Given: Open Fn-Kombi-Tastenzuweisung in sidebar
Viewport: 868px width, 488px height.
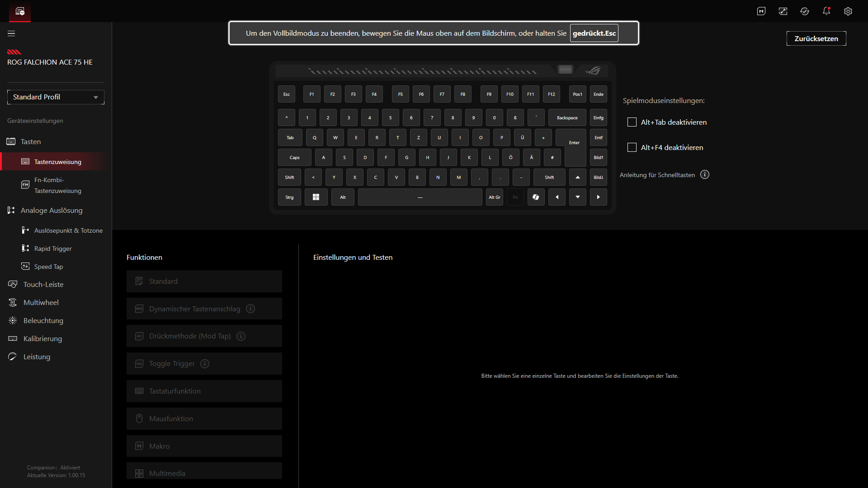Looking at the screenshot, I should [57, 185].
